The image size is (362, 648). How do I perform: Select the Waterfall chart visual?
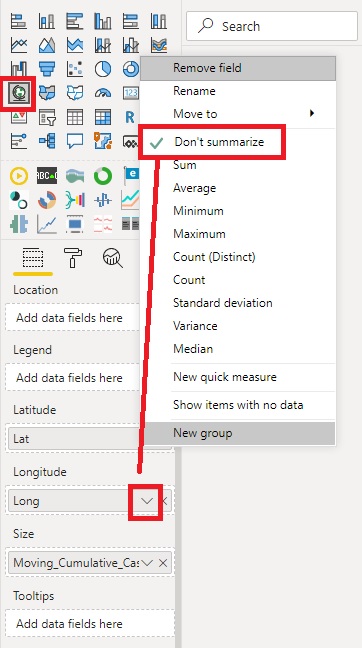click(19, 69)
